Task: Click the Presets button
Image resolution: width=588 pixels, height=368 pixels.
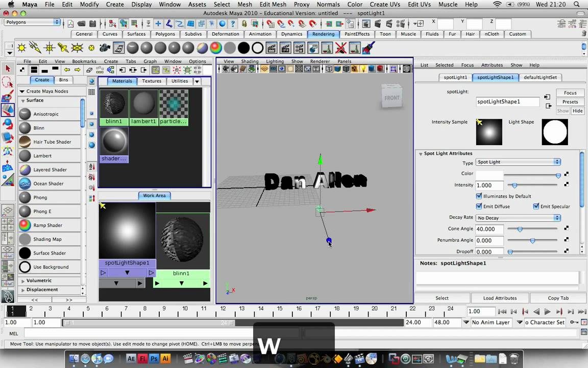Action: click(570, 102)
